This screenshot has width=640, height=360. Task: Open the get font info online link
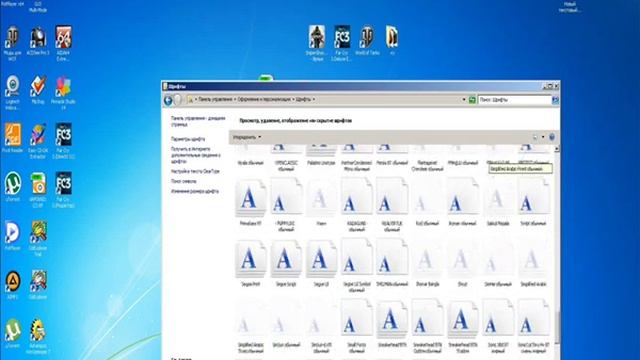(196, 155)
